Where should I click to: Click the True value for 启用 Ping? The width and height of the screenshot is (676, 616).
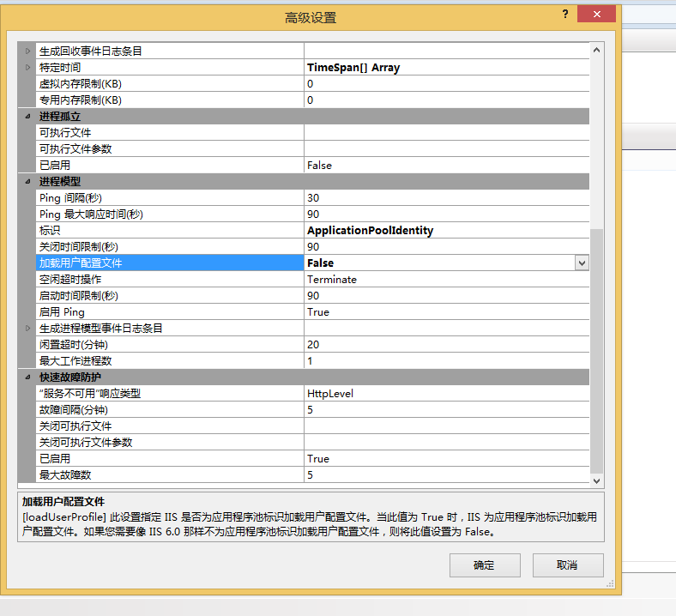coord(318,312)
